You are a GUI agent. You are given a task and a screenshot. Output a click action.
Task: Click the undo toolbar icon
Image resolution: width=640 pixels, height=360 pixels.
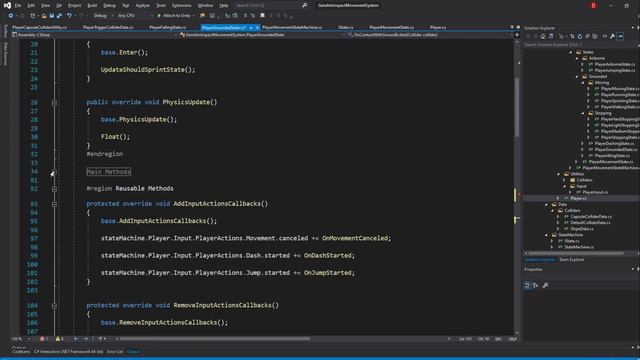point(69,16)
